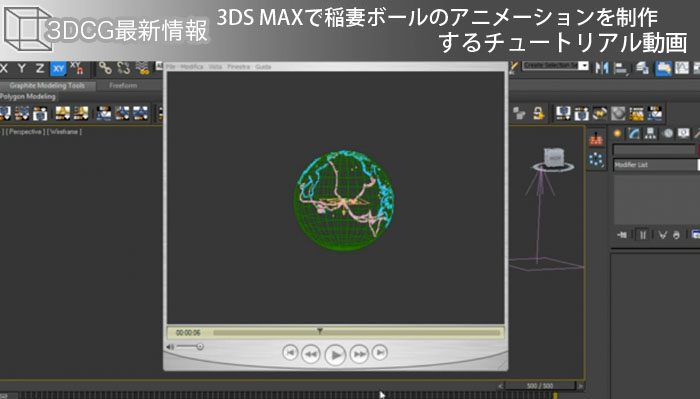Click the Select and Link chain icon
700x399 pixels.
pos(105,68)
